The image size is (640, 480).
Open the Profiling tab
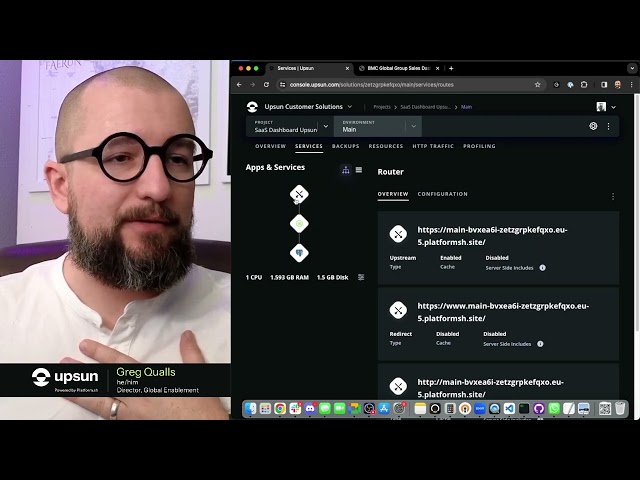[479, 146]
